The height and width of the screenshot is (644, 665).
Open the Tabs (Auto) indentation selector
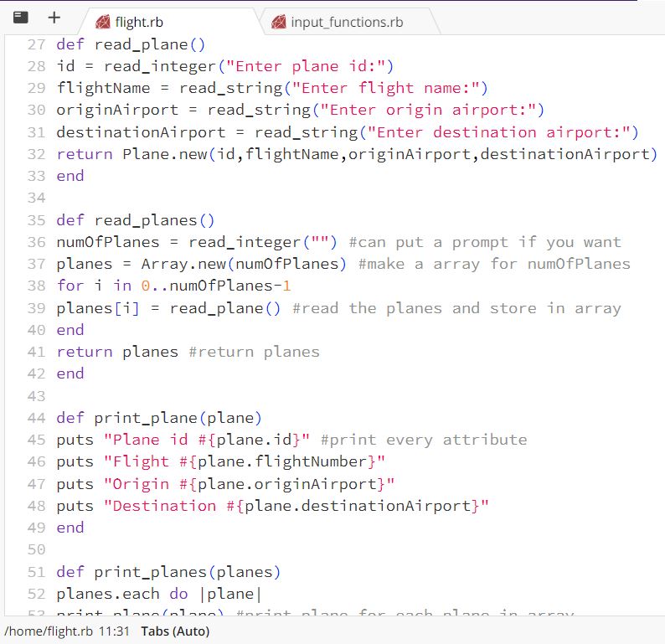175,631
